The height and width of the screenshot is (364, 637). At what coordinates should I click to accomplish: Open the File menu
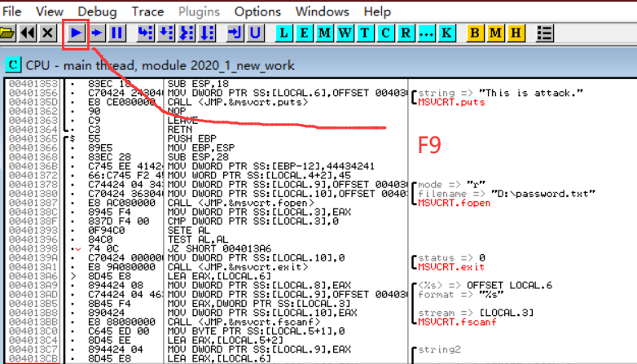(x=11, y=11)
